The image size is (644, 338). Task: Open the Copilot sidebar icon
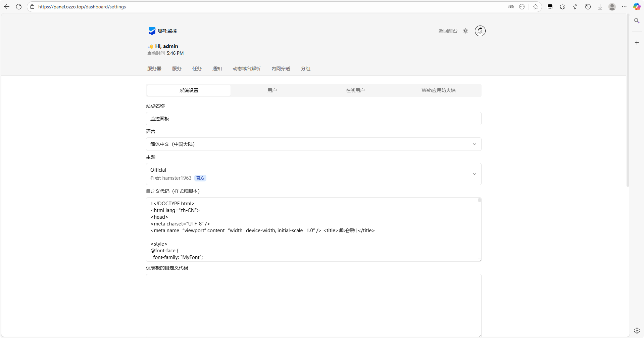click(636, 7)
